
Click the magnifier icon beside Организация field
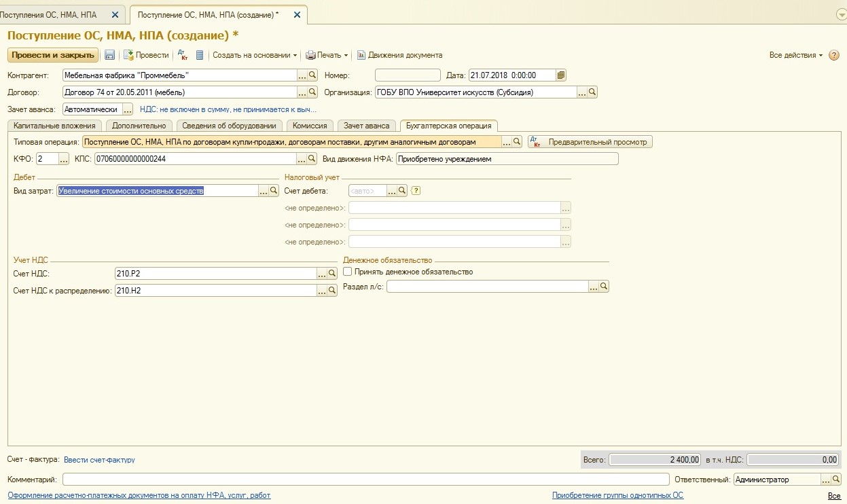592,92
